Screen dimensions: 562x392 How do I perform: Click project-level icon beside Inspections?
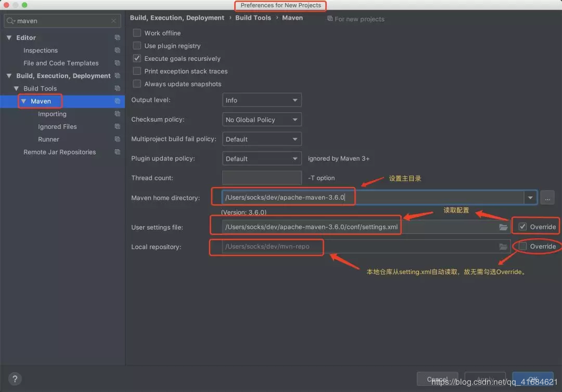(117, 50)
